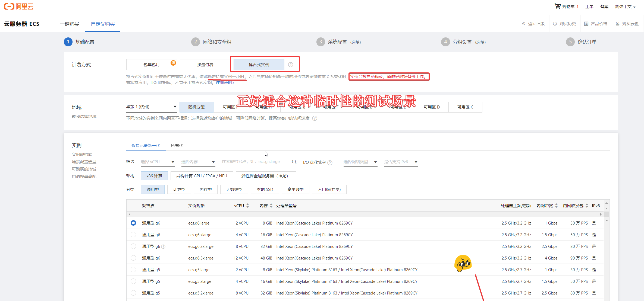The height and width of the screenshot is (301, 644).
Task: Select 异构计算 GPU / FPGA / NPU architecture
Action: tap(202, 176)
